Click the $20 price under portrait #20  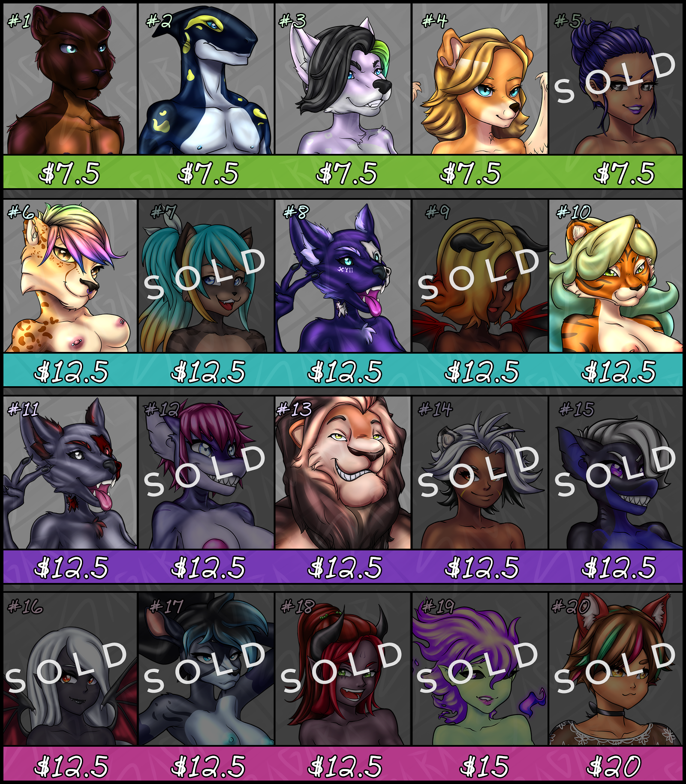point(614,766)
